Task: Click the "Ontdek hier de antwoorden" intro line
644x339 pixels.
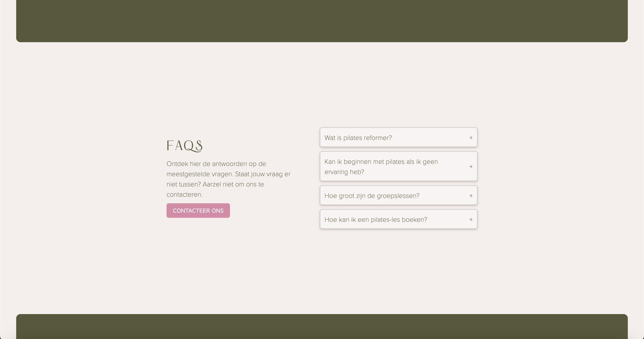Action: (x=216, y=164)
